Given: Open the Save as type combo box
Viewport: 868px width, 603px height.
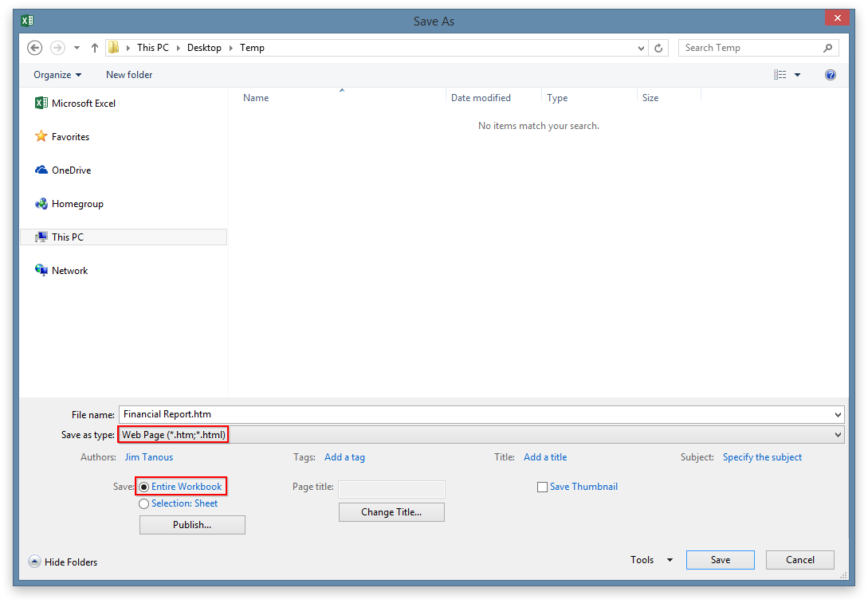Looking at the screenshot, I should 481,435.
